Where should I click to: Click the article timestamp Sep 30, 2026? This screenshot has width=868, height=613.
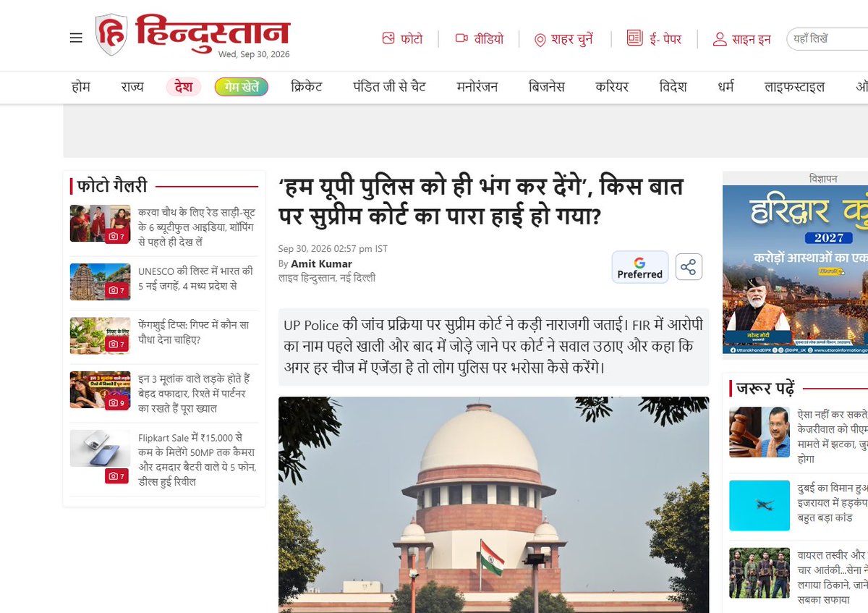pos(333,248)
